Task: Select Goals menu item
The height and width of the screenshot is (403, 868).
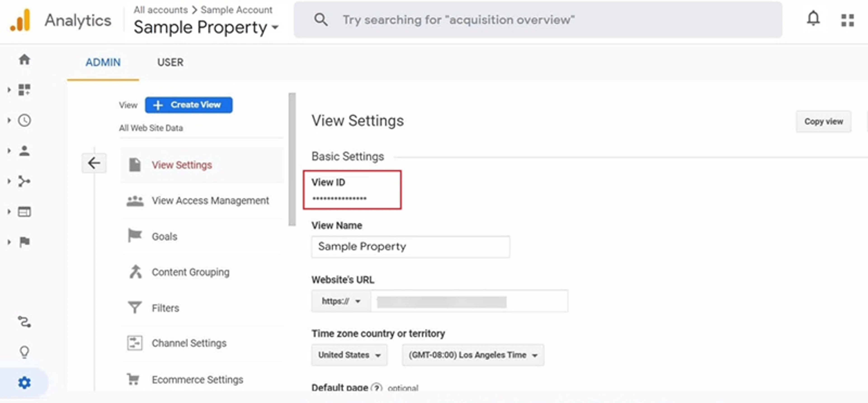Action: (202, 236)
